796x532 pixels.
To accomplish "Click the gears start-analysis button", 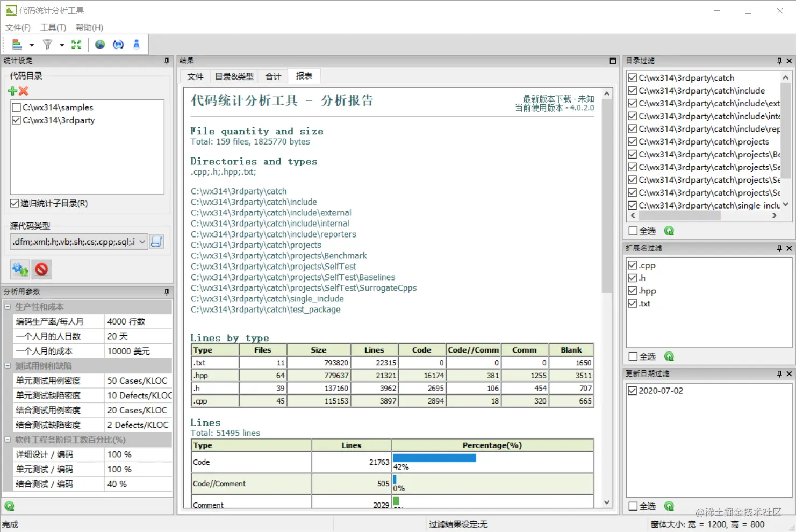I will (20, 269).
